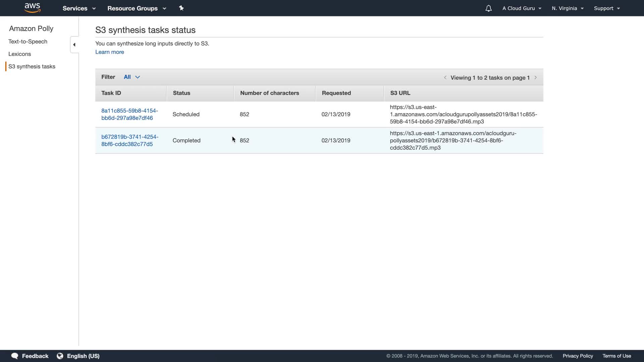Viewport: 644px width, 362px height.
Task: Go to Text-to-Speech in sidebar
Action: pyautogui.click(x=28, y=42)
